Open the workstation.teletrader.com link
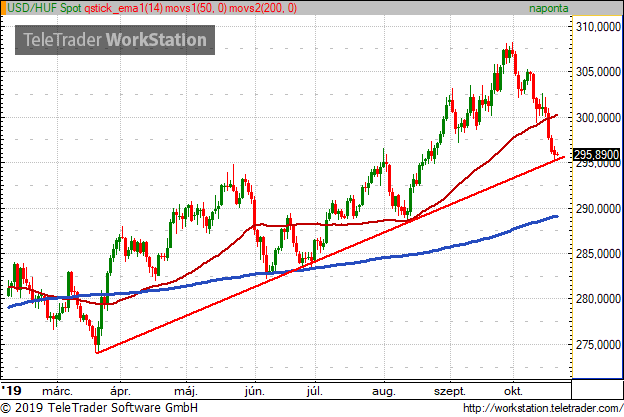The width and height of the screenshot is (624, 417). point(543,408)
